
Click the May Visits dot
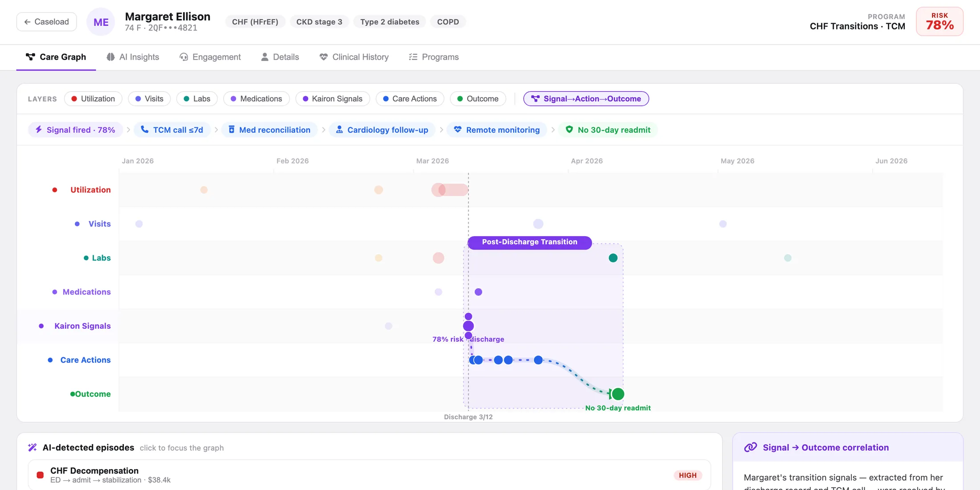pyautogui.click(x=723, y=224)
